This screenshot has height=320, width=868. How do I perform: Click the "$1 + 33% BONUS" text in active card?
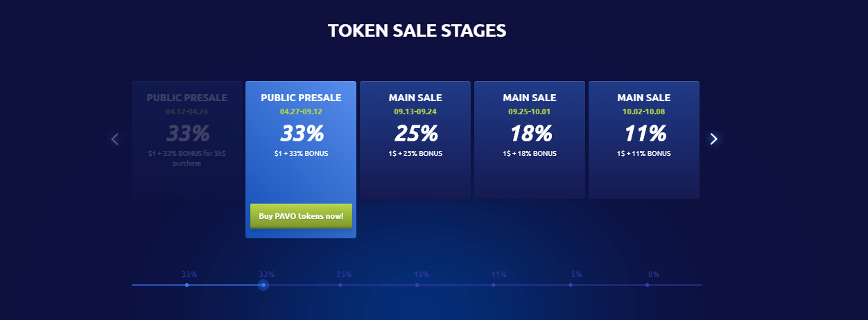(301, 153)
